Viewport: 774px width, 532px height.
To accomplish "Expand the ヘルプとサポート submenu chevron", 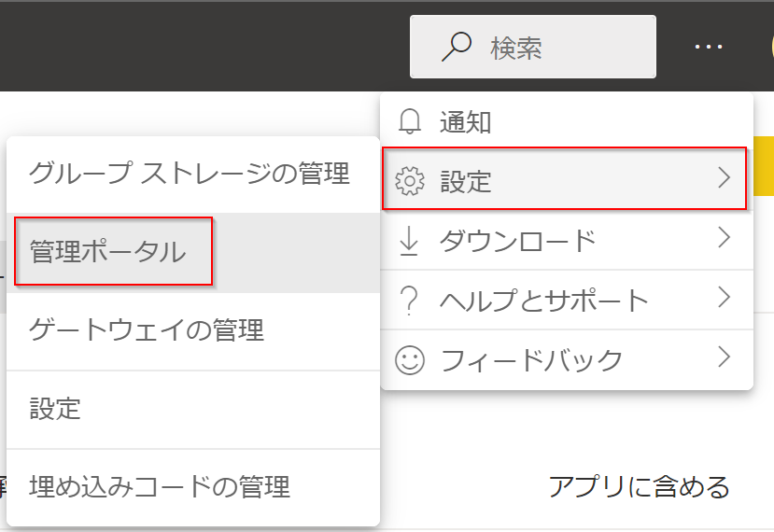I will click(x=724, y=297).
